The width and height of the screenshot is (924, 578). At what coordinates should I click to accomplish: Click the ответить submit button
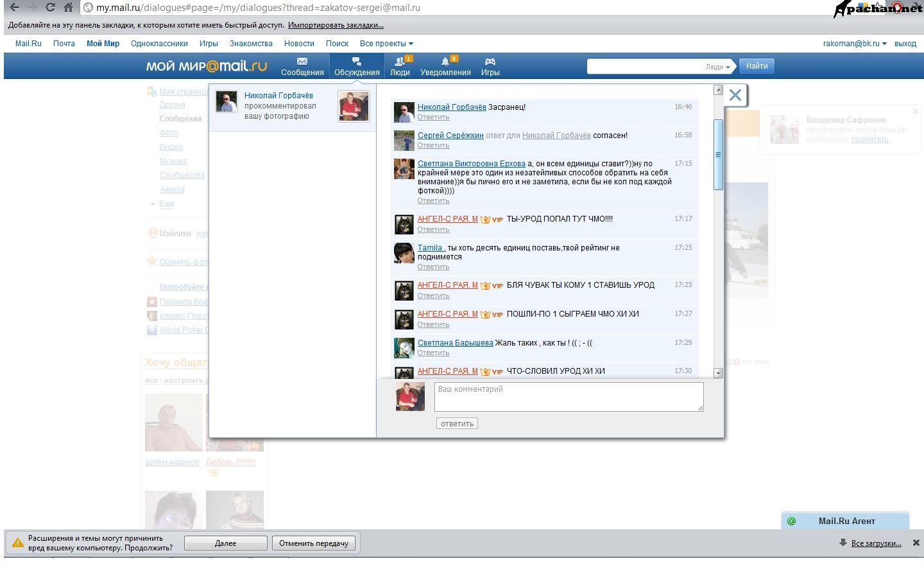457,423
